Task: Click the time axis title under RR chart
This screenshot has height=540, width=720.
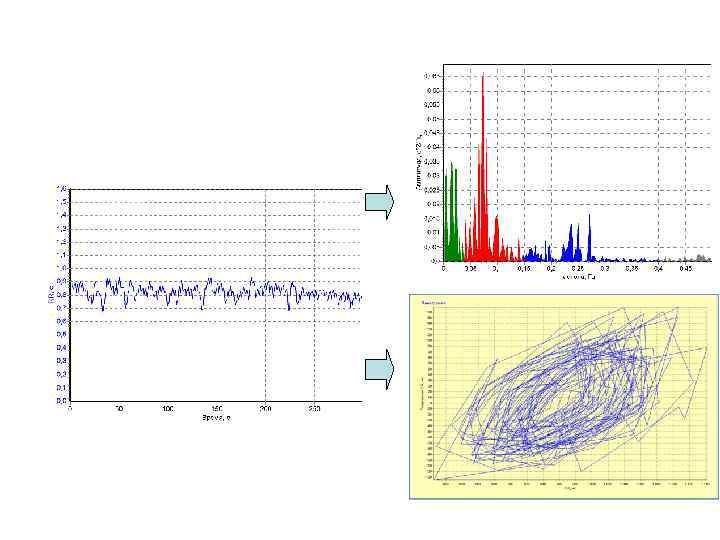Action: [x=216, y=417]
